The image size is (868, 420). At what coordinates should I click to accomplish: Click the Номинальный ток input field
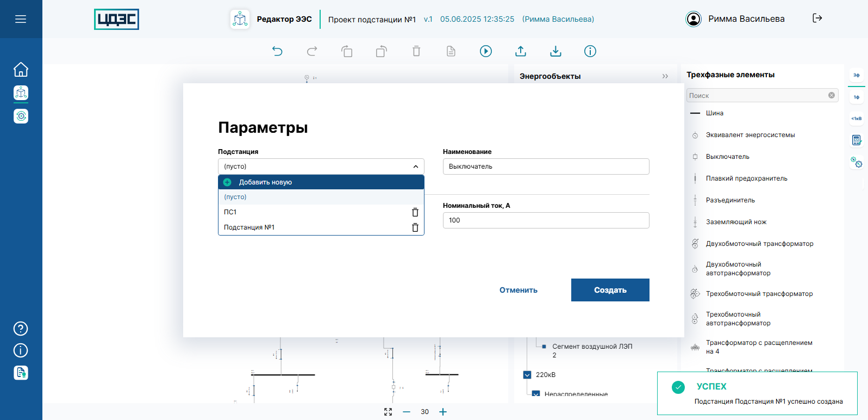point(546,220)
